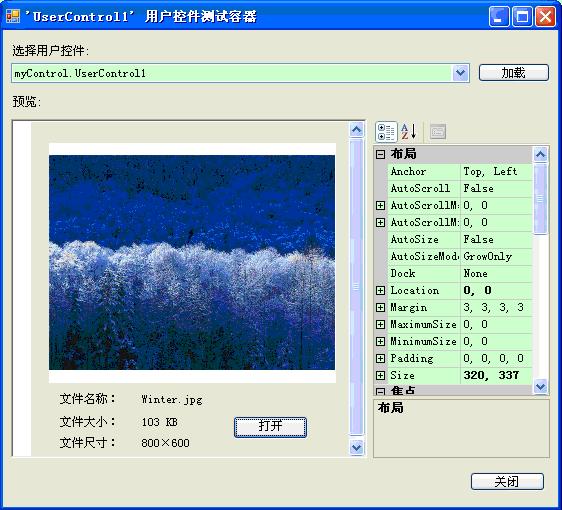Expand the MaximumSize property
562x510 pixels.
point(380,324)
